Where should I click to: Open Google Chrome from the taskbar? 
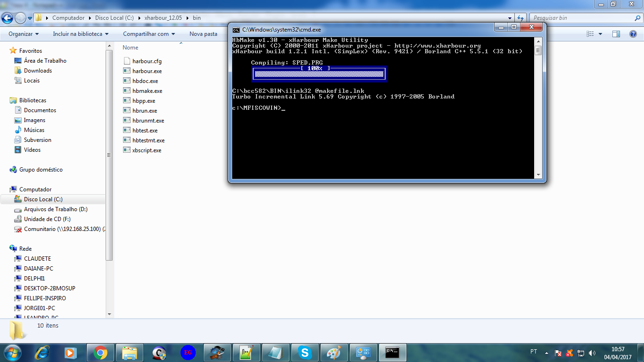pyautogui.click(x=100, y=353)
